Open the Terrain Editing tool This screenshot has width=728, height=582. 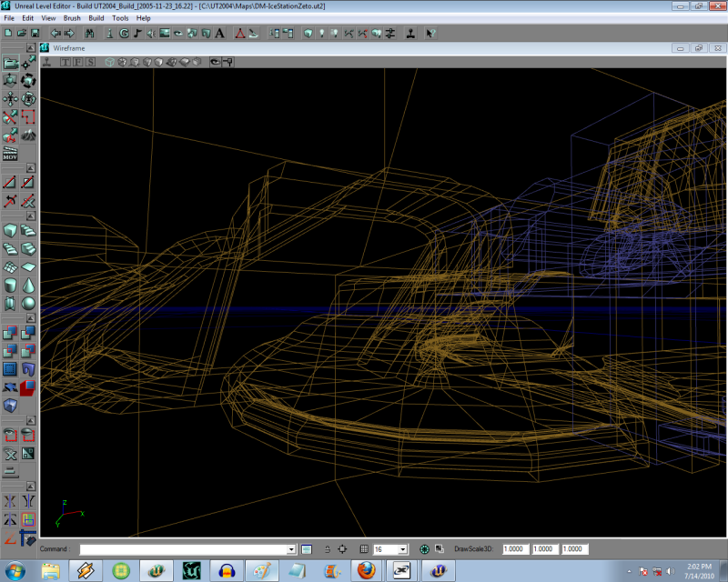point(28,135)
